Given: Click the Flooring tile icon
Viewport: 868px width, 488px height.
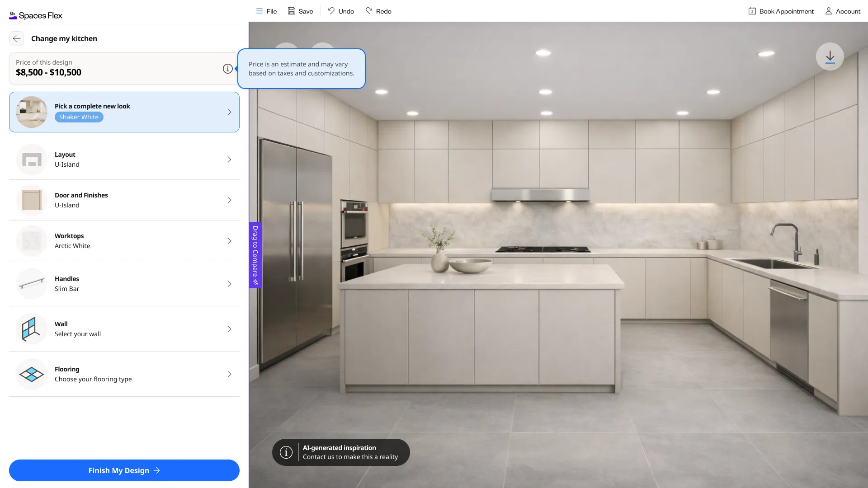Looking at the screenshot, I should point(32,374).
